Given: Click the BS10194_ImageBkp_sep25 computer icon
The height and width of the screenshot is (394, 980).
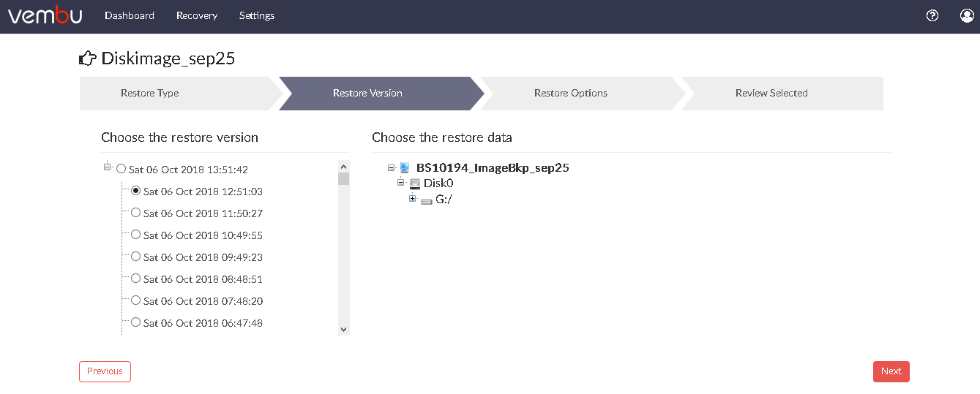Looking at the screenshot, I should 405,168.
